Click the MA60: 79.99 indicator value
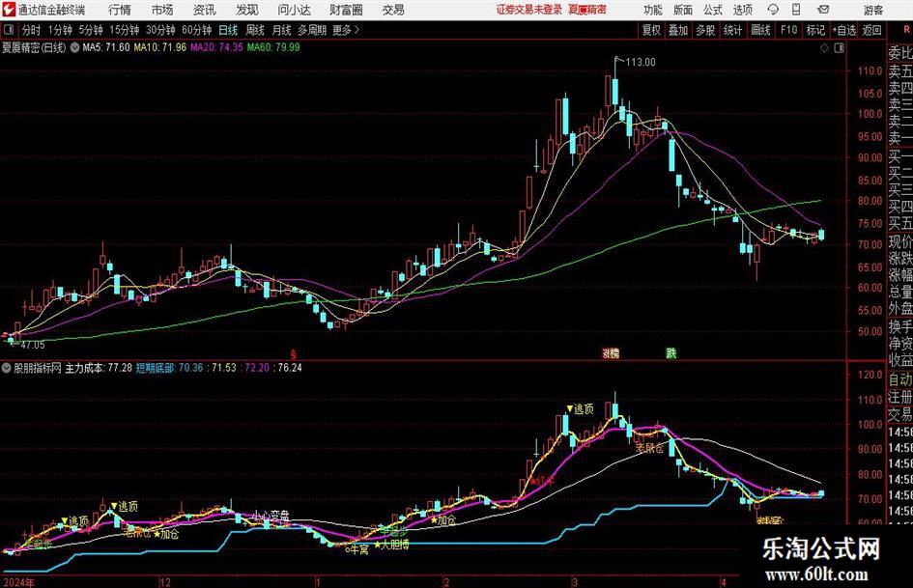913x588 pixels. point(273,47)
